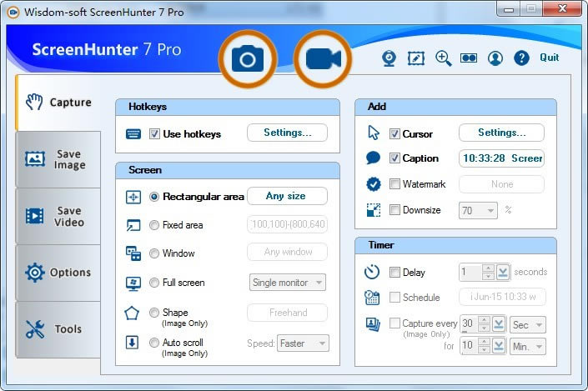Open help question mark icon
The height and width of the screenshot is (391, 588).
(x=522, y=58)
